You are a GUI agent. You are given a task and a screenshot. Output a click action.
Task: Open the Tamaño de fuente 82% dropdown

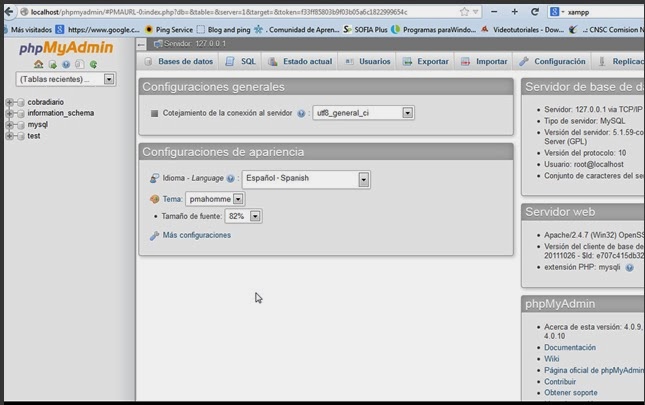pyautogui.click(x=243, y=216)
